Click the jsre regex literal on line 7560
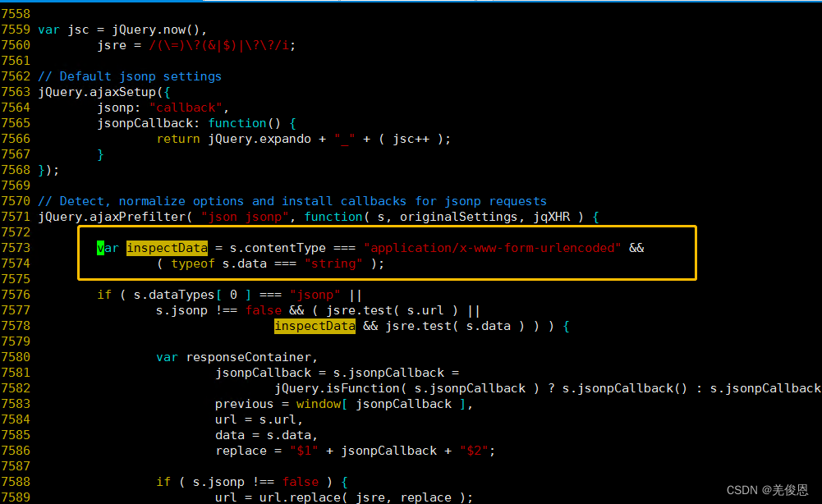The image size is (822, 504). pos(219,45)
